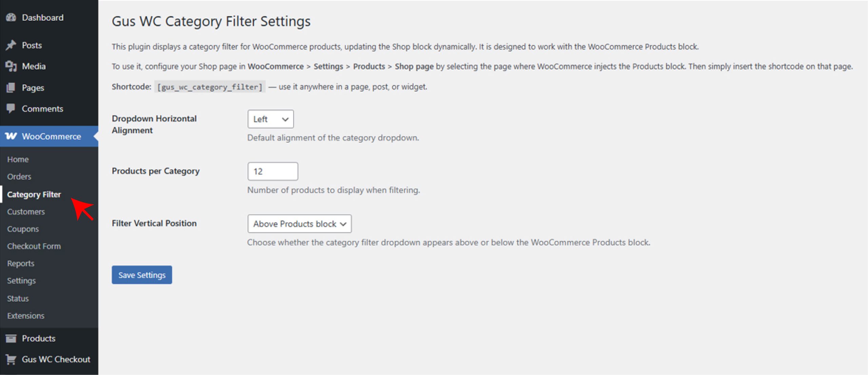Select Checkout Form from the sidebar
Viewport: 868px width, 375px height.
(34, 246)
